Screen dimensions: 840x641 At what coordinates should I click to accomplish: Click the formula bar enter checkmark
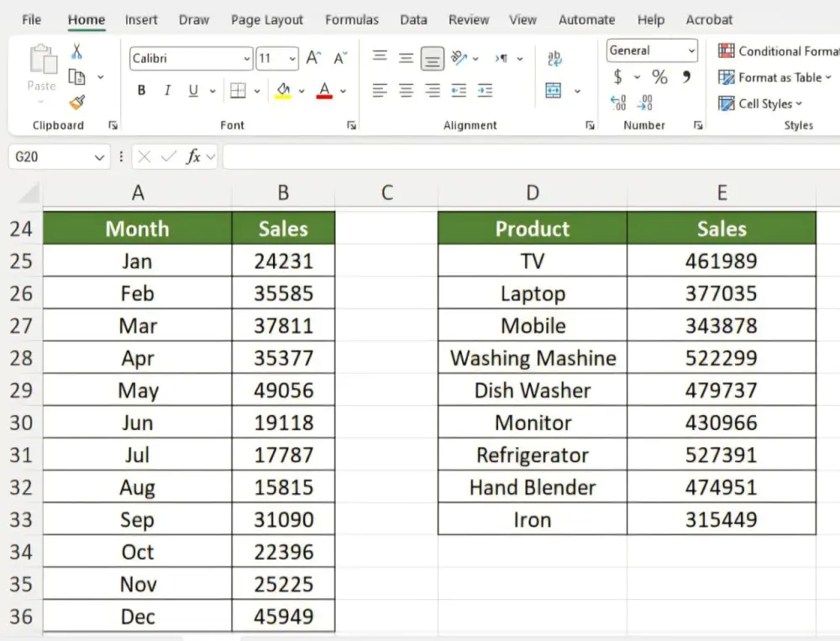coord(169,156)
